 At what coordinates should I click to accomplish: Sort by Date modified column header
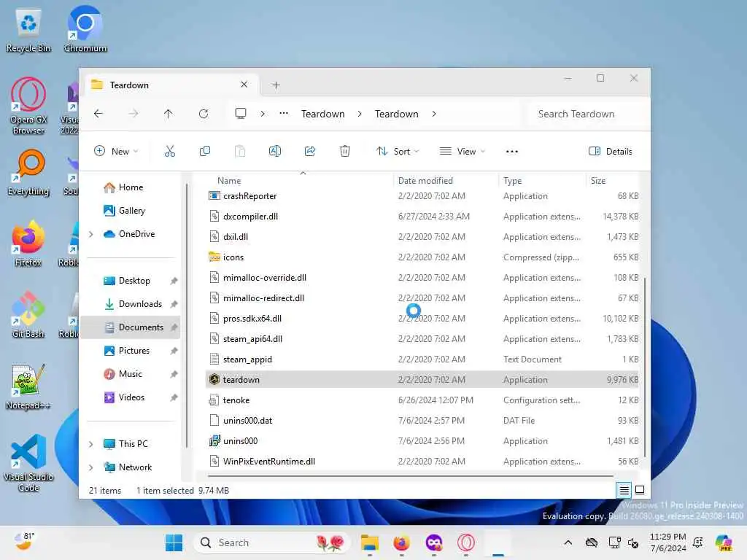point(425,181)
